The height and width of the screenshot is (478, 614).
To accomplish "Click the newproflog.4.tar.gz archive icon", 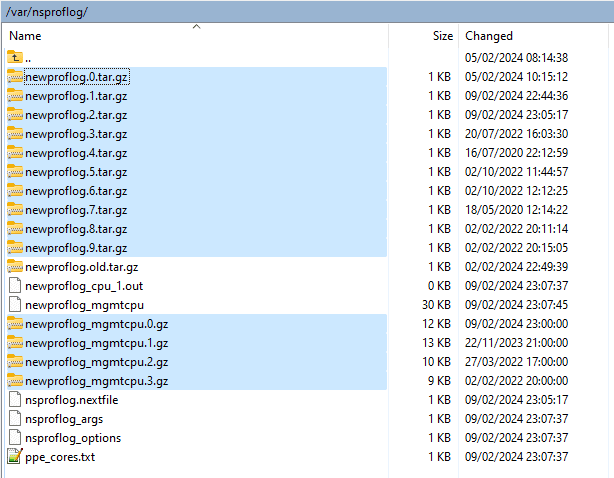I will (14, 152).
